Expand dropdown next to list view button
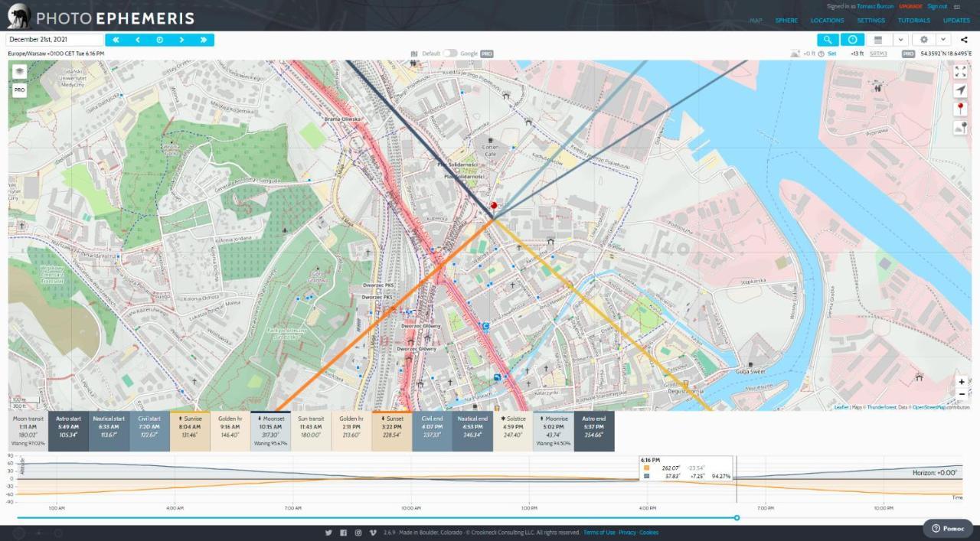The image size is (980, 541). click(x=900, y=40)
